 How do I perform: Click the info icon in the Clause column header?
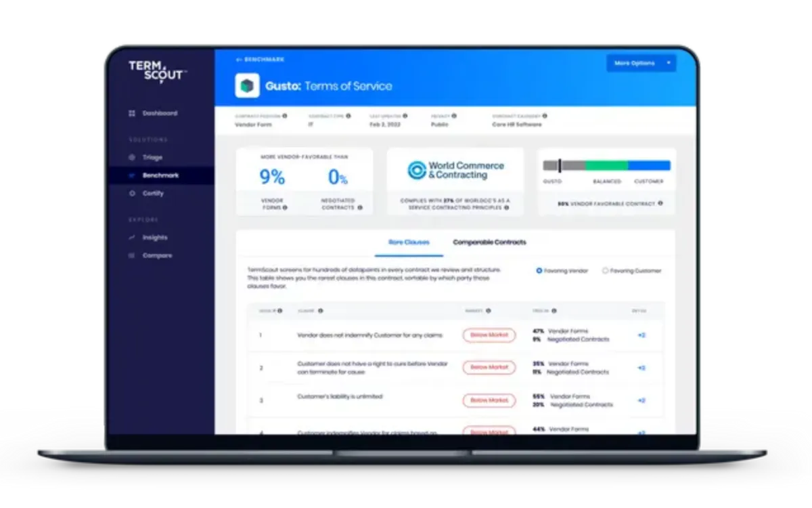(320, 311)
